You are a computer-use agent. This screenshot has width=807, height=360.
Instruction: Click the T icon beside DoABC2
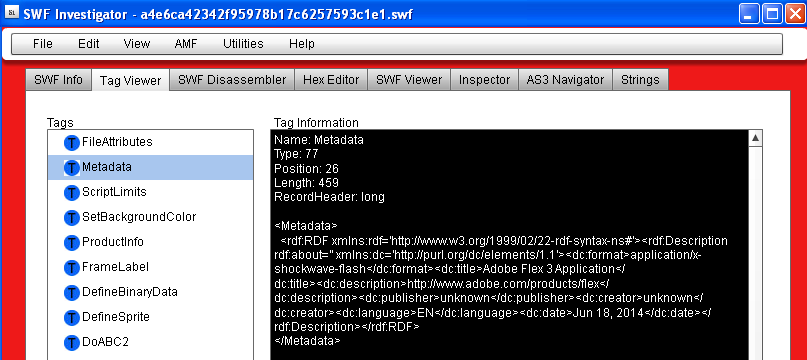72,342
